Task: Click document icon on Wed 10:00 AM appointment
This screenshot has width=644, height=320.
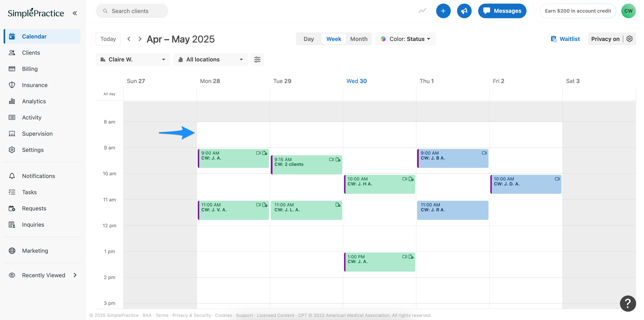Action: click(x=411, y=179)
